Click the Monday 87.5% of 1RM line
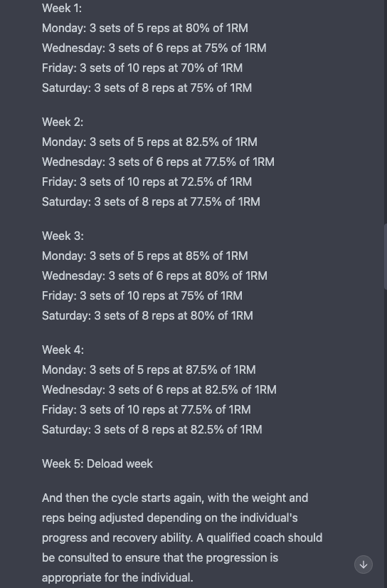The width and height of the screenshot is (387, 588). [x=149, y=369]
